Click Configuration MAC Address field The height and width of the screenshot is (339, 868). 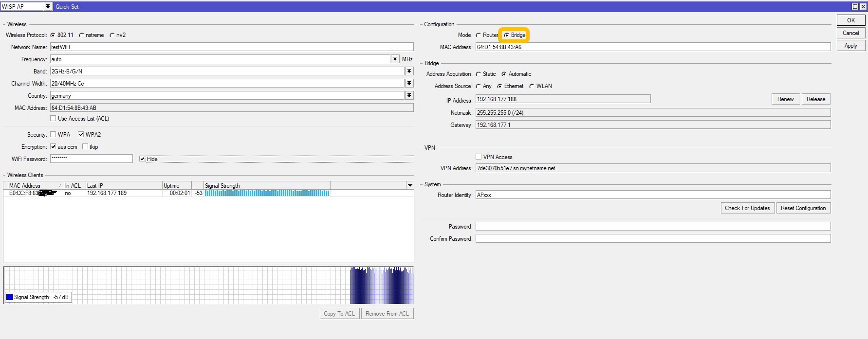tap(653, 47)
